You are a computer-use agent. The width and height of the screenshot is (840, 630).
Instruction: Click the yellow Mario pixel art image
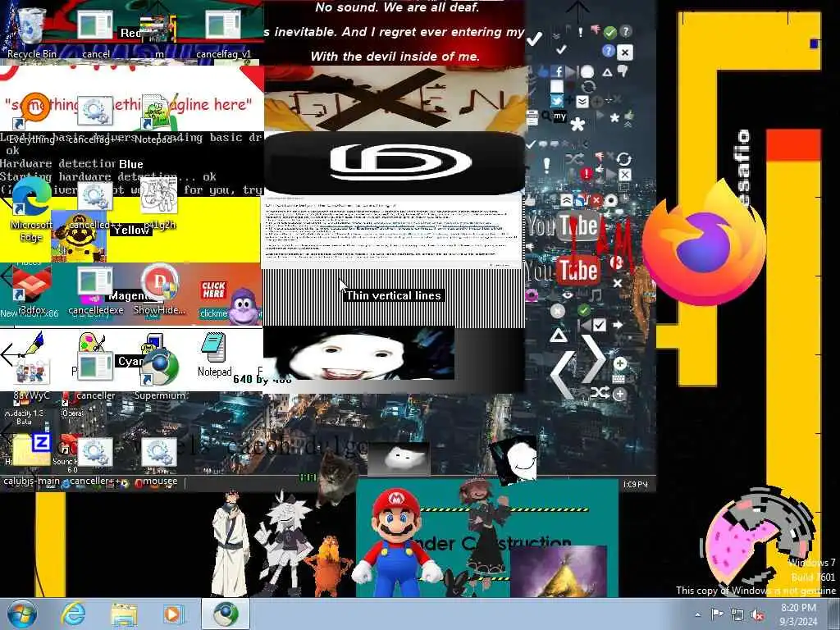pyautogui.click(x=79, y=235)
